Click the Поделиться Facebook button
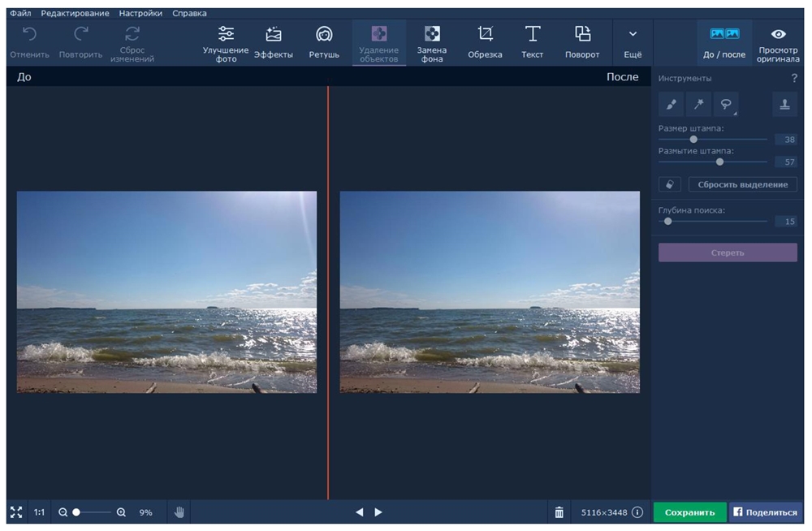Viewport: 812px width, 531px height. pos(766,512)
